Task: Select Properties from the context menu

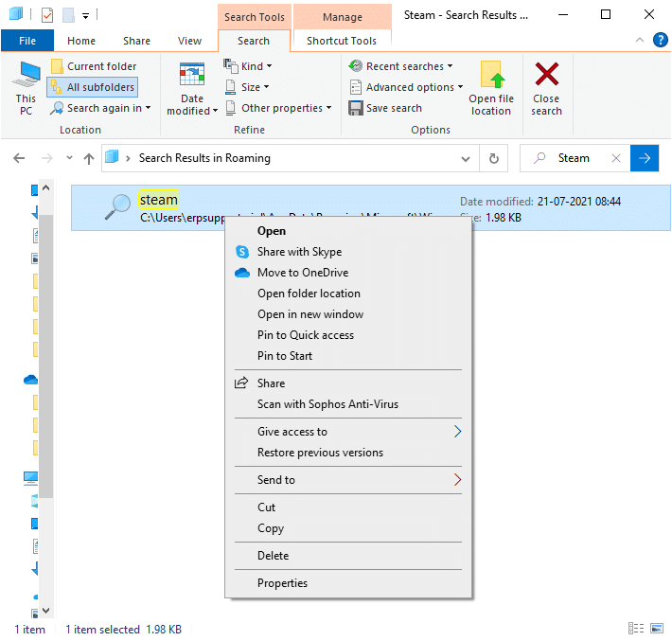Action: click(282, 583)
